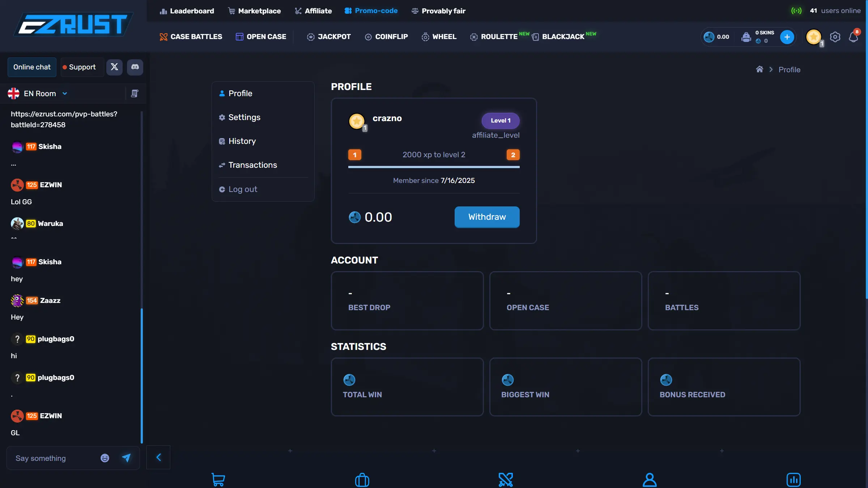This screenshot has height=488, width=868.
Task: Open the Coinflip game
Action: (386, 37)
